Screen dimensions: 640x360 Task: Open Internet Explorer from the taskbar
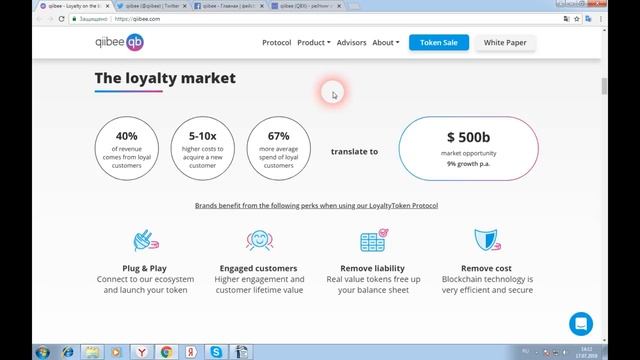tap(68, 352)
